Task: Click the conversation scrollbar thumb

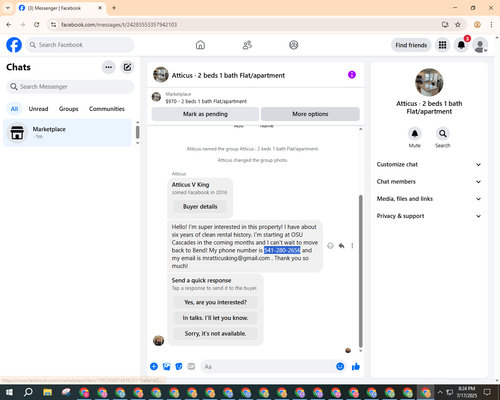Action: click(360, 272)
